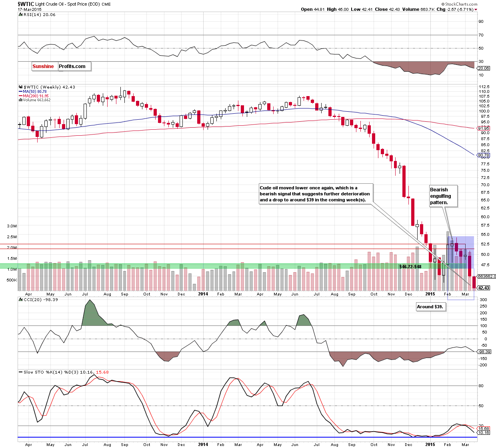Viewport: 496px width, 448px height.
Task: Click the Close 42.43 value in the header
Action: tap(387, 9)
